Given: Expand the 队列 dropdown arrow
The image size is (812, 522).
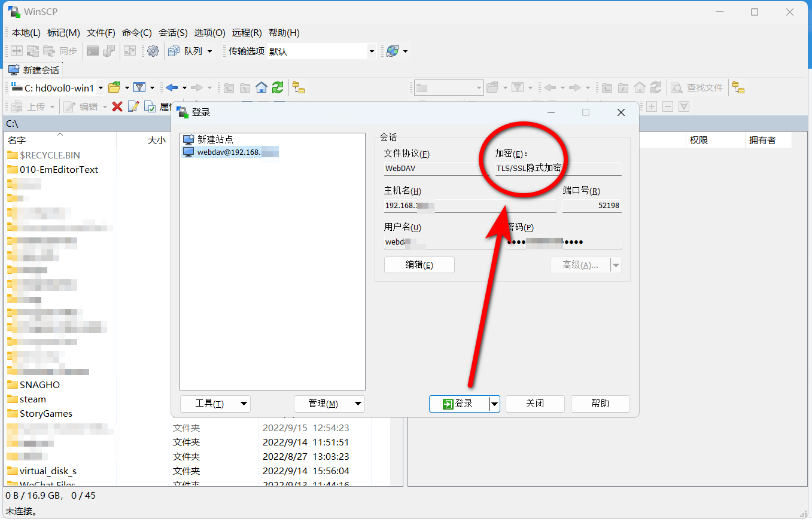Looking at the screenshot, I should tap(209, 51).
